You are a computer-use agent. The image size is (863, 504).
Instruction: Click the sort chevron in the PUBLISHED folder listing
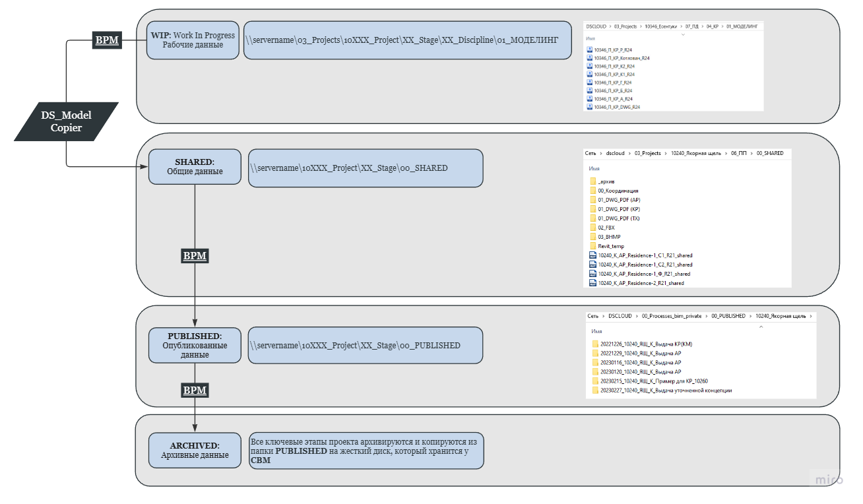[x=761, y=326]
